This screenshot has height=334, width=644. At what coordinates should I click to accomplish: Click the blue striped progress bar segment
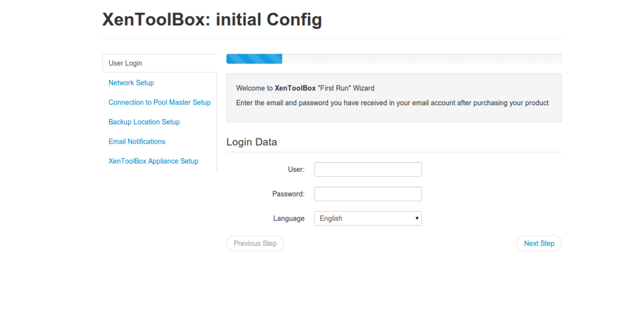(254, 59)
